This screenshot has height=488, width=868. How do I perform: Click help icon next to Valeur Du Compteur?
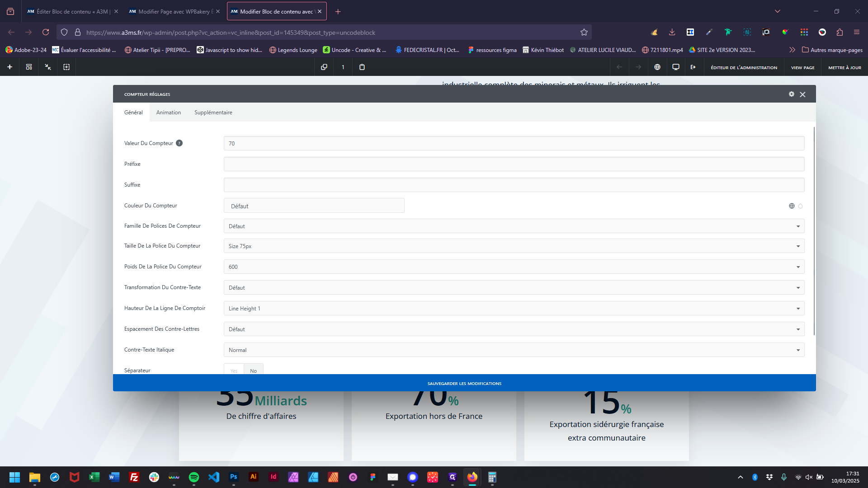click(x=179, y=143)
